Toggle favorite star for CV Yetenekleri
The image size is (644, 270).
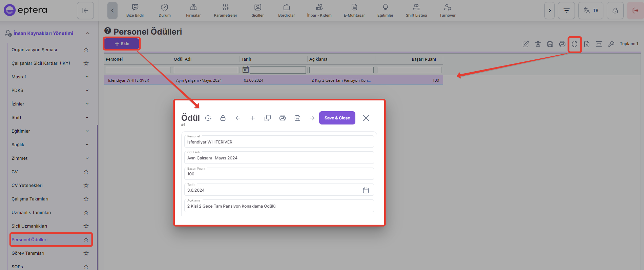pos(86,185)
